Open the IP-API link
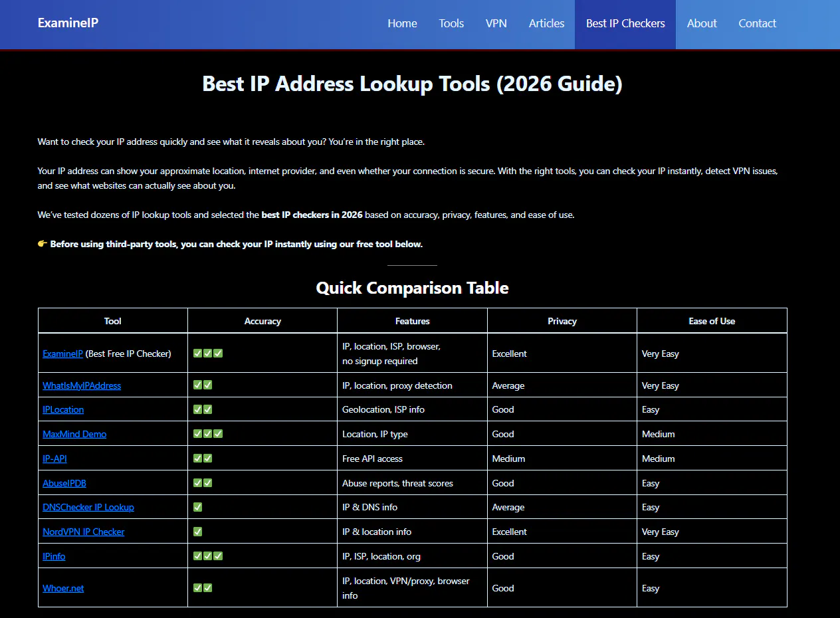Viewport: 840px width, 618px height. click(x=54, y=459)
